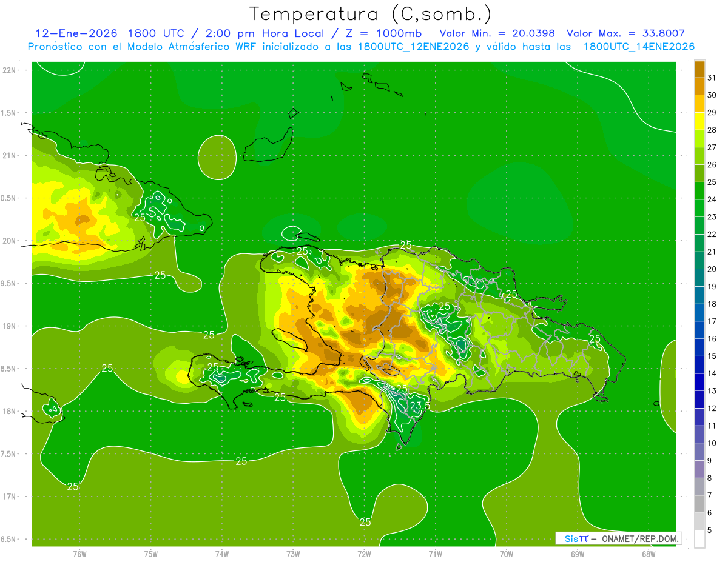Click the "69W" longitude label
The width and height of the screenshot is (728, 562).
tap(577, 554)
